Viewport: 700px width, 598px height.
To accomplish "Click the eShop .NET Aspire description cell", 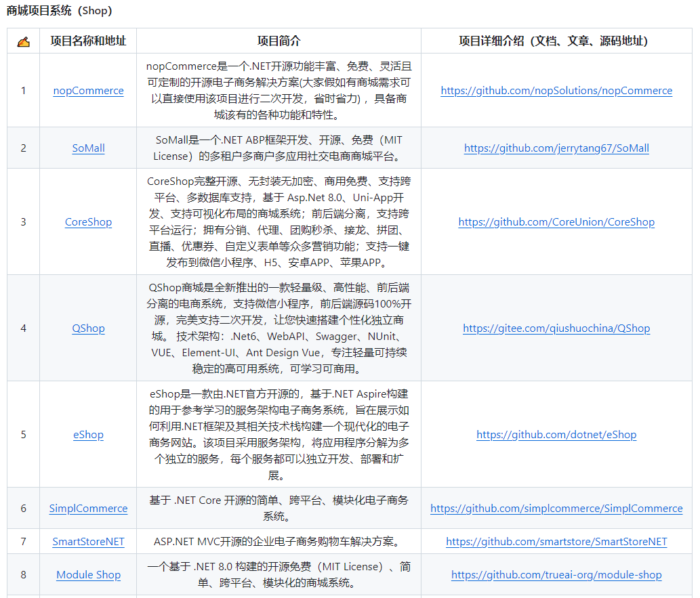I will tap(279, 434).
